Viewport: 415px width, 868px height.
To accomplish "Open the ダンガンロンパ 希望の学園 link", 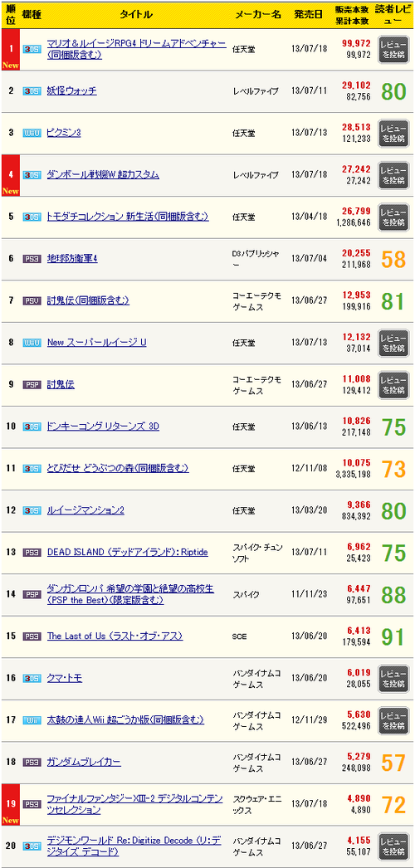I will tap(130, 594).
